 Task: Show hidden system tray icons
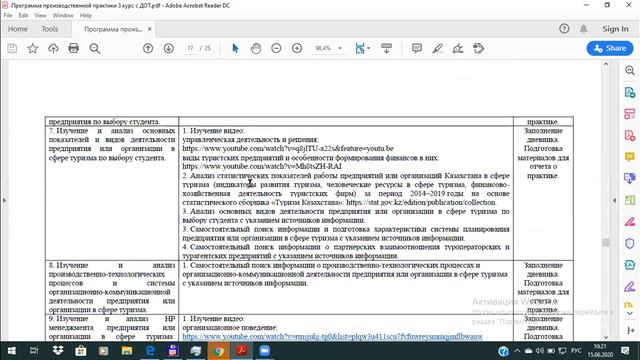coord(517,351)
